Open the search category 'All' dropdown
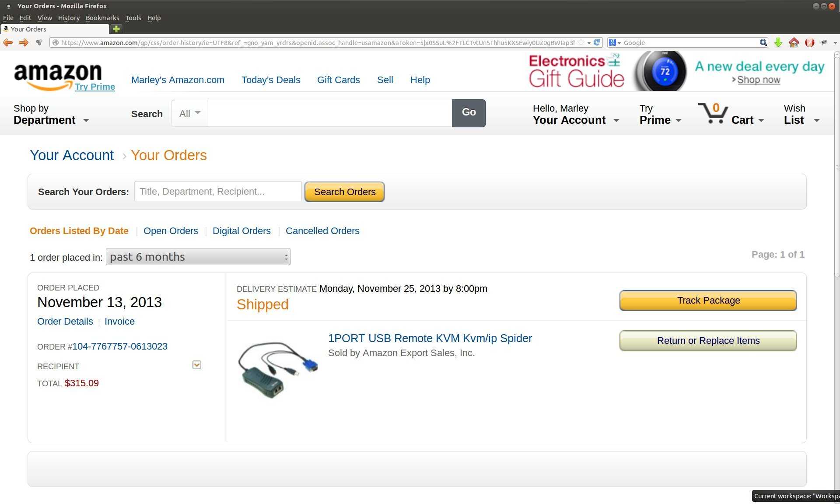840x504 pixels. 189,113
